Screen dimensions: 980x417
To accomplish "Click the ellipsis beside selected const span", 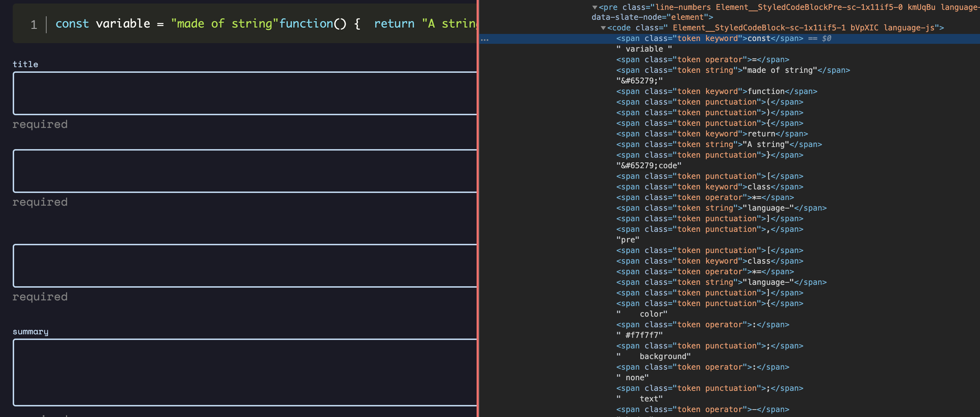I will pos(484,39).
